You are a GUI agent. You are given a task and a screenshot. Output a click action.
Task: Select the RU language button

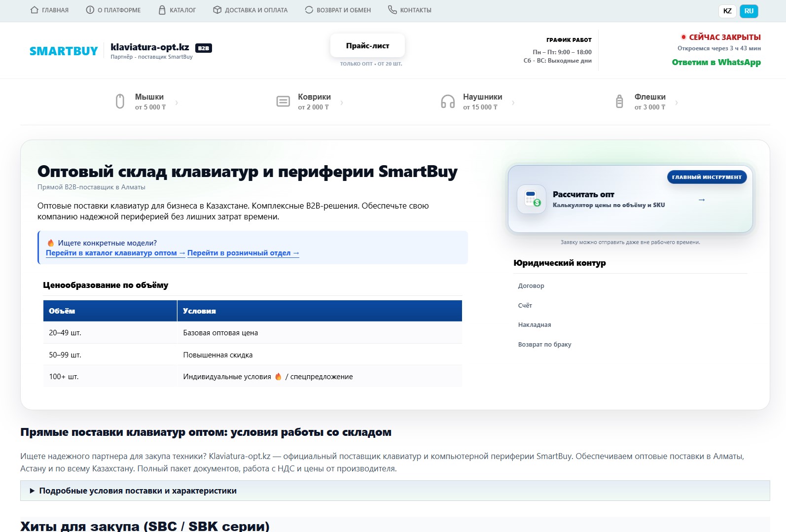749,11
